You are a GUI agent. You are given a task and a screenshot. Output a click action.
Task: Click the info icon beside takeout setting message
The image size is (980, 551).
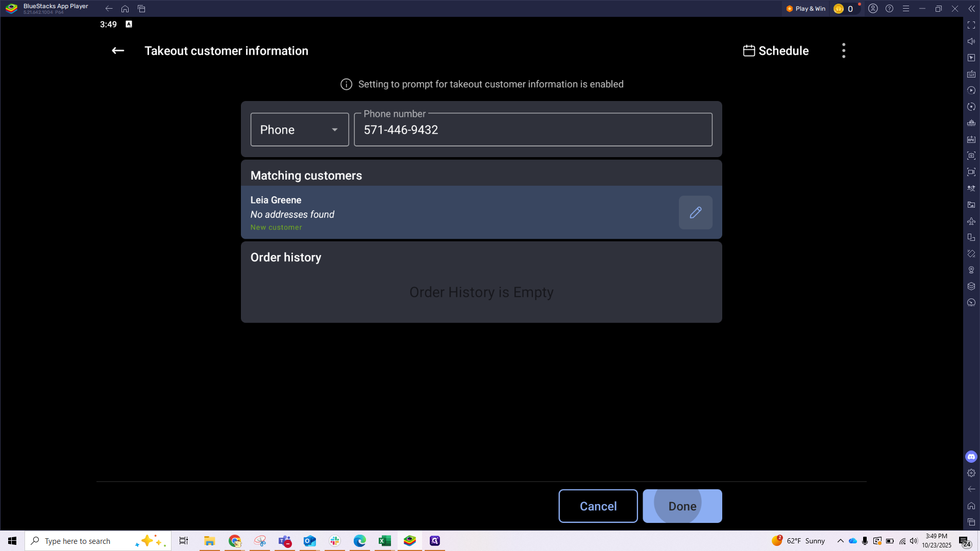(346, 84)
